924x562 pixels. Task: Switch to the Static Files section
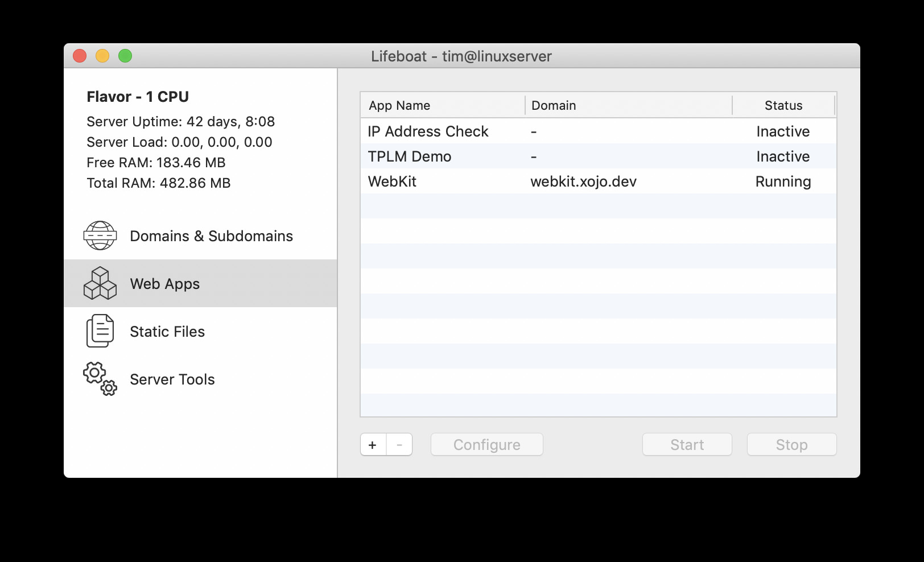pyautogui.click(x=167, y=332)
